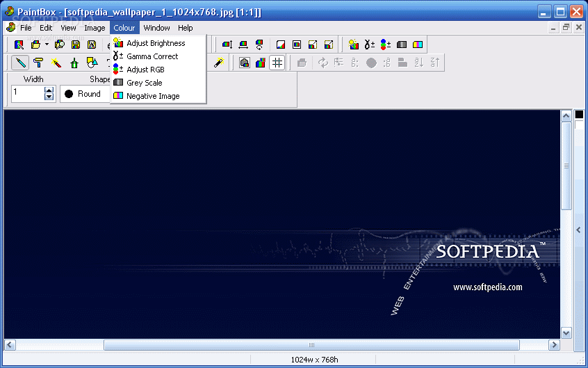588x368 pixels.
Task: Decrease Width with the down stepper
Action: click(x=49, y=97)
